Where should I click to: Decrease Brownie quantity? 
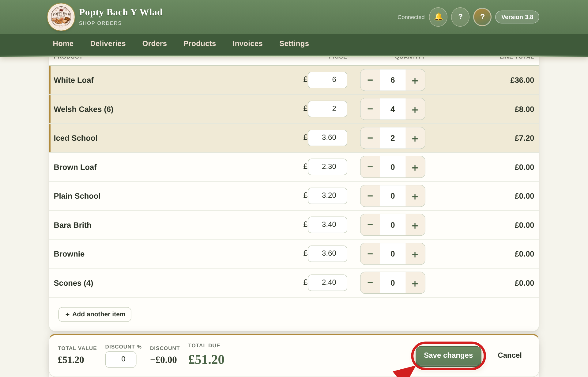[370, 254]
